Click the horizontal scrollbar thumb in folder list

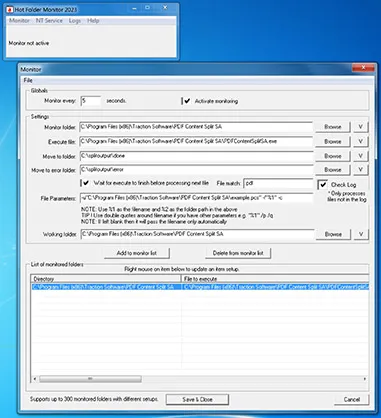click(x=90, y=379)
